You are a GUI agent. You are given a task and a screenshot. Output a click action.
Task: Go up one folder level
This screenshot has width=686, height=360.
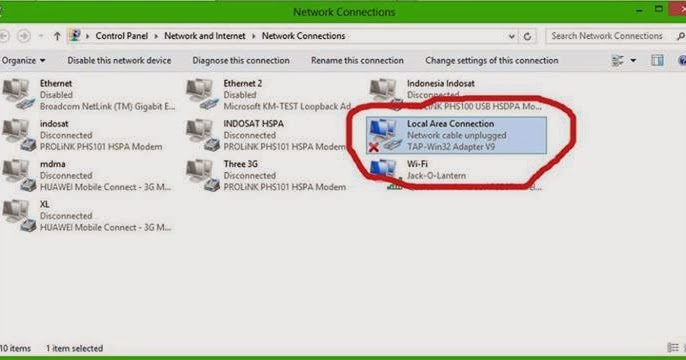(57, 36)
